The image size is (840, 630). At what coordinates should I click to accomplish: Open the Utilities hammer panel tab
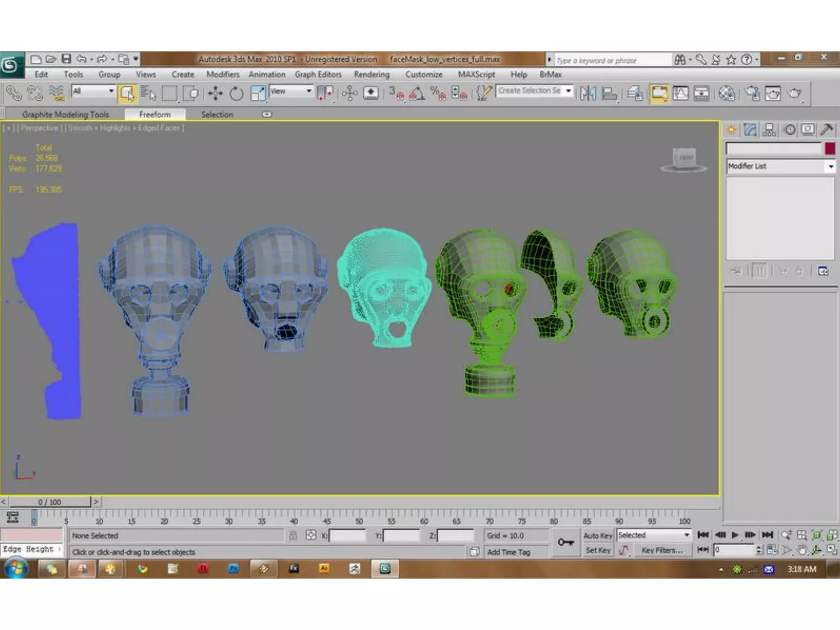[x=826, y=130]
